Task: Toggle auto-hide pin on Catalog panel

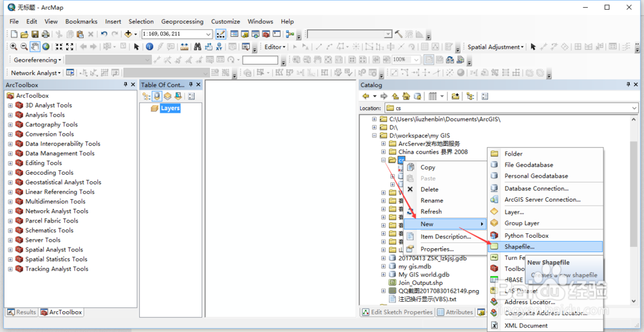Action: [x=629, y=84]
